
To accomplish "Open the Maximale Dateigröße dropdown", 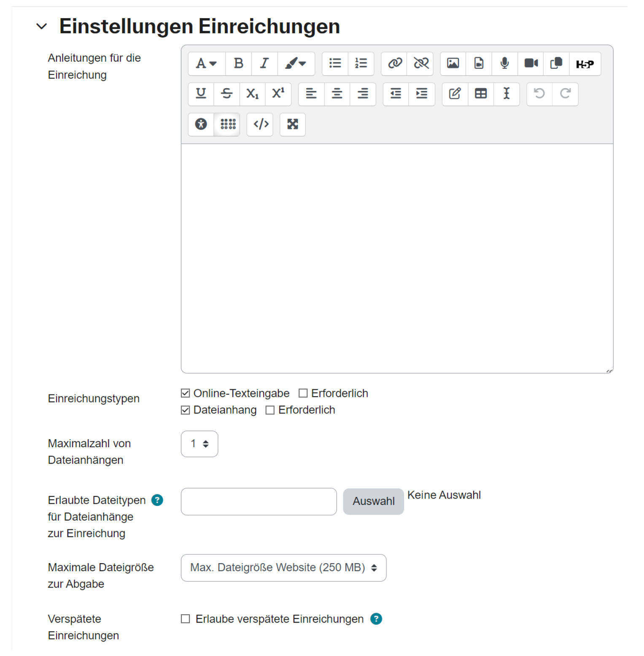I will (283, 568).
